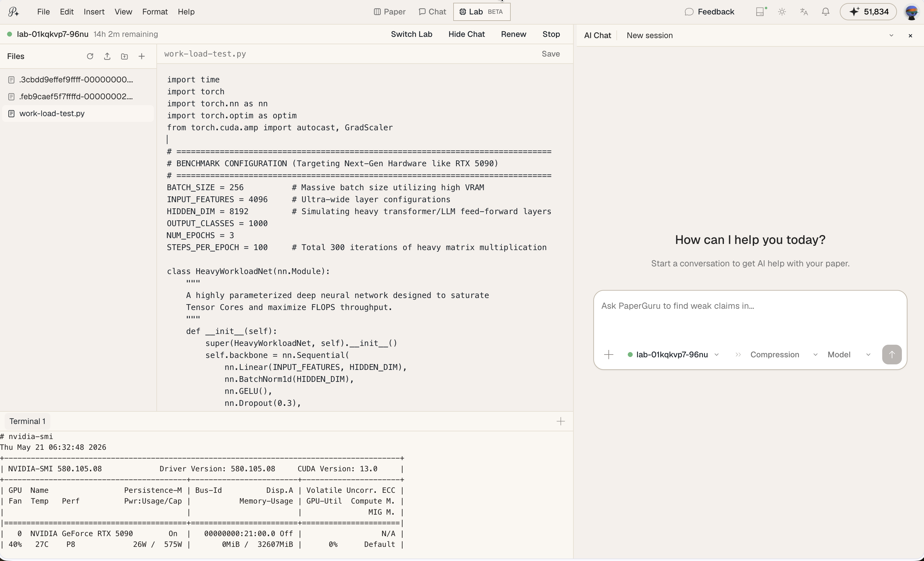Upload a file to Files panel
Screen dimensions: 924x561
(107, 56)
